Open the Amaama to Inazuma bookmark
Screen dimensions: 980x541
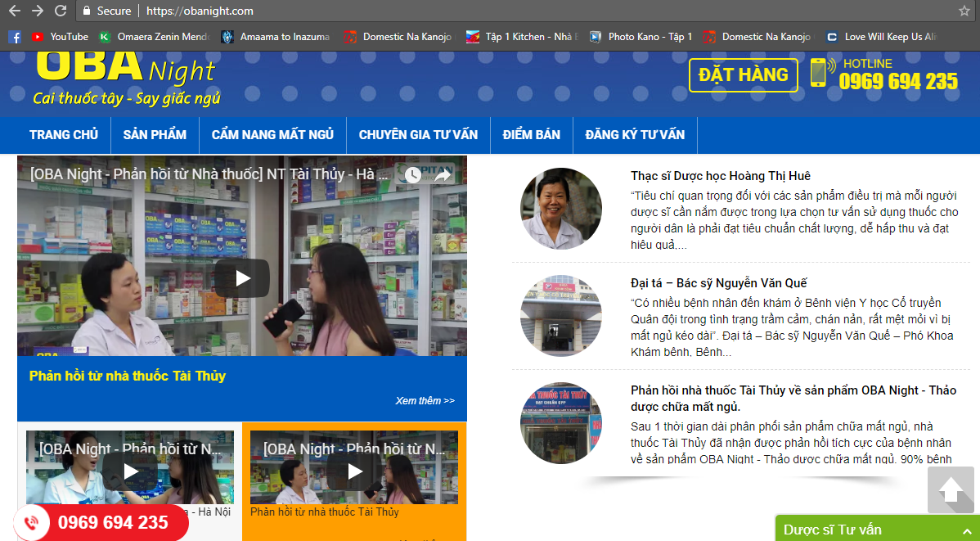point(276,37)
